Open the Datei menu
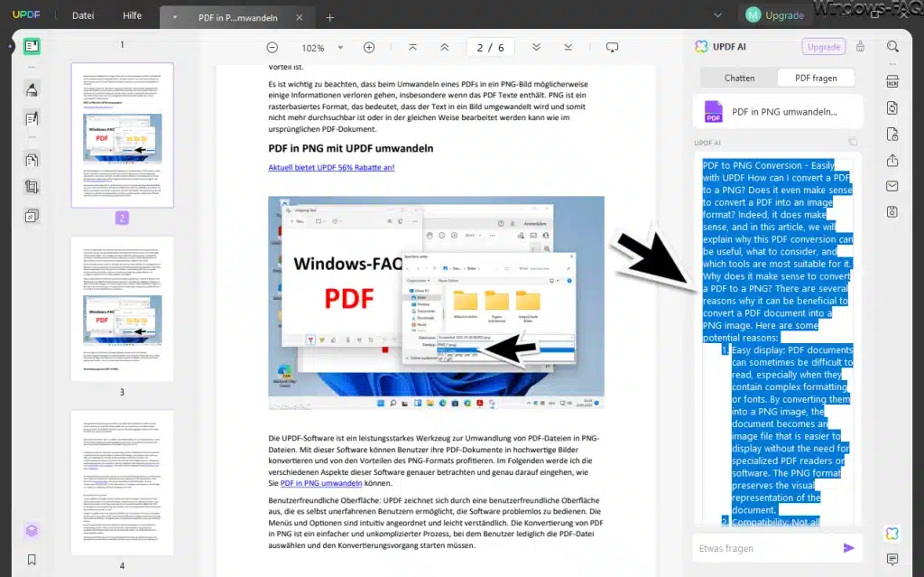Screen dimensions: 924x577 [x=83, y=16]
